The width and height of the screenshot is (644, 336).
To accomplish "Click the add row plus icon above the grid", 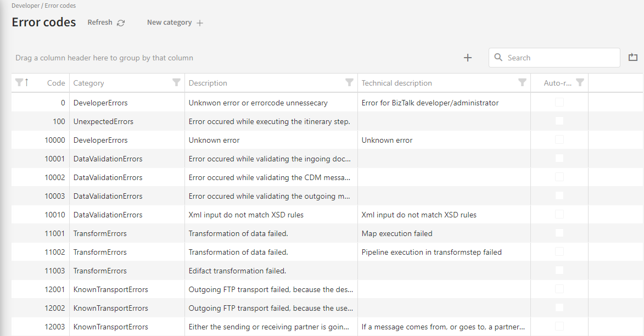I will pos(468,58).
